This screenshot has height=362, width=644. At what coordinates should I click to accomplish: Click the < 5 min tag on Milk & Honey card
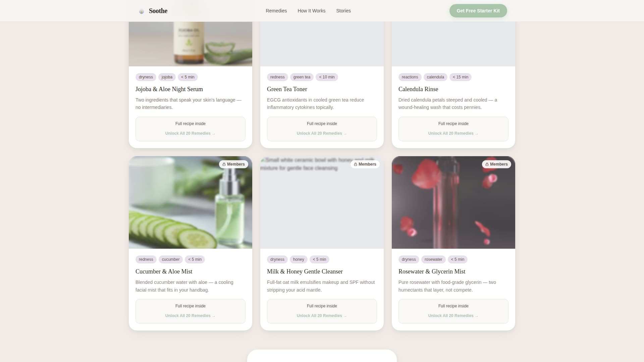click(320, 259)
